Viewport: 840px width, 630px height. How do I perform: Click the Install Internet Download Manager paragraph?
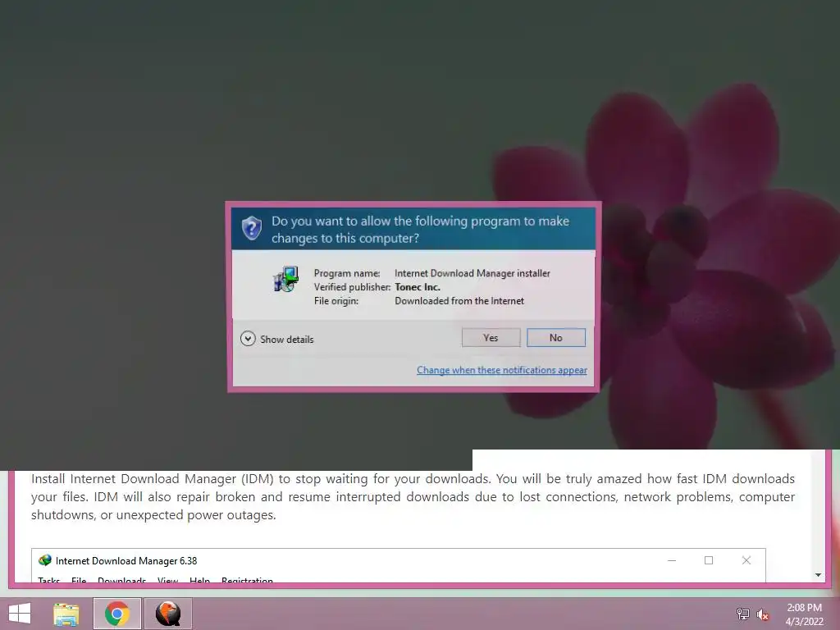pos(413,496)
